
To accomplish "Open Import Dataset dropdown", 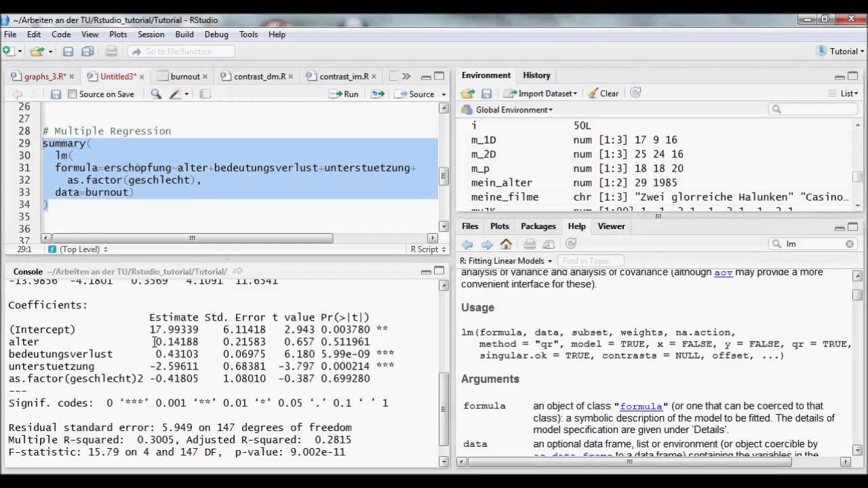I will [x=540, y=94].
